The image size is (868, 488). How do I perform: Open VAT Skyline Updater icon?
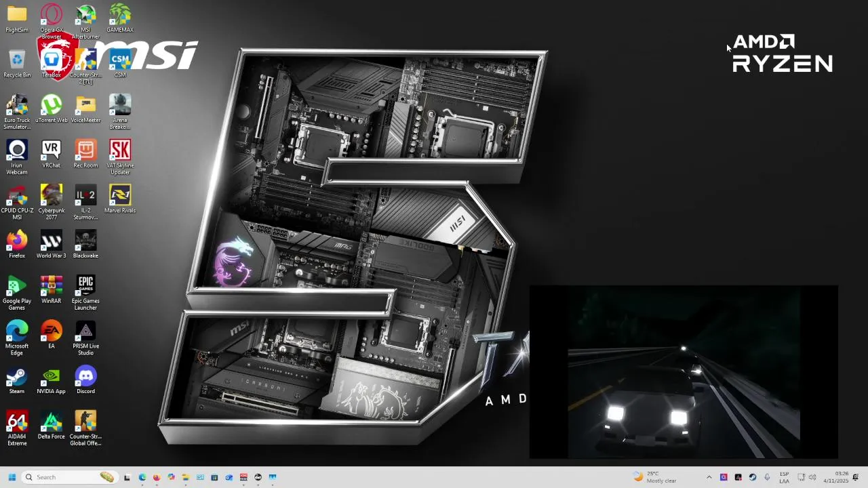pyautogui.click(x=120, y=157)
